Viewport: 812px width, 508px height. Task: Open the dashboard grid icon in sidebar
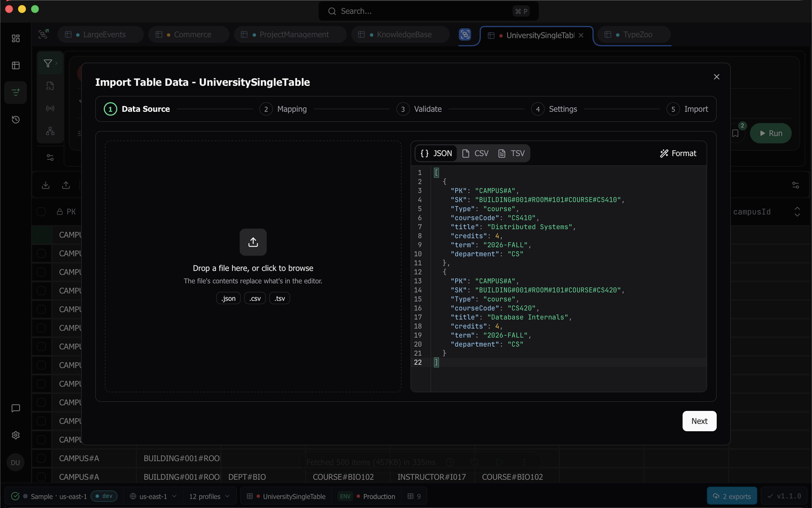pyautogui.click(x=16, y=38)
